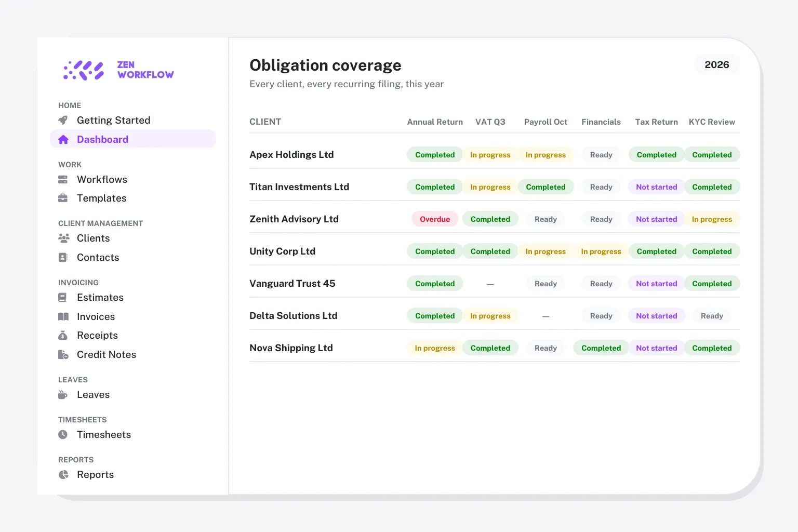
Task: Click the Credit Notes file icon
Action: tap(63, 354)
